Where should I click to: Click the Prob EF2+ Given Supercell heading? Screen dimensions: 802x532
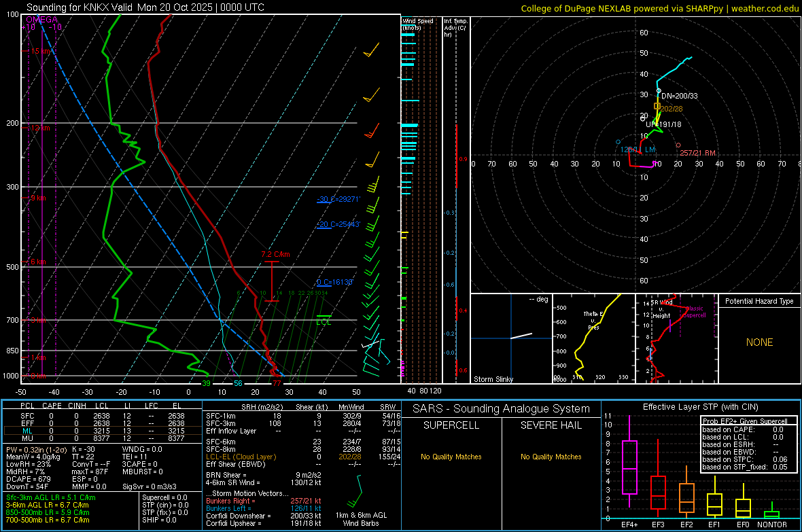(x=745, y=421)
